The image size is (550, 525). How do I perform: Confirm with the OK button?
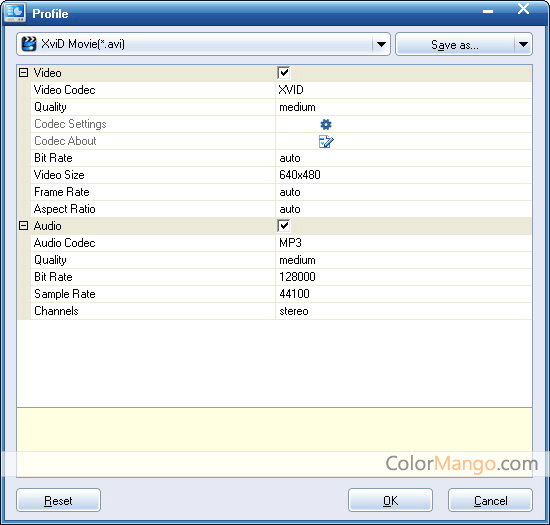pos(390,500)
